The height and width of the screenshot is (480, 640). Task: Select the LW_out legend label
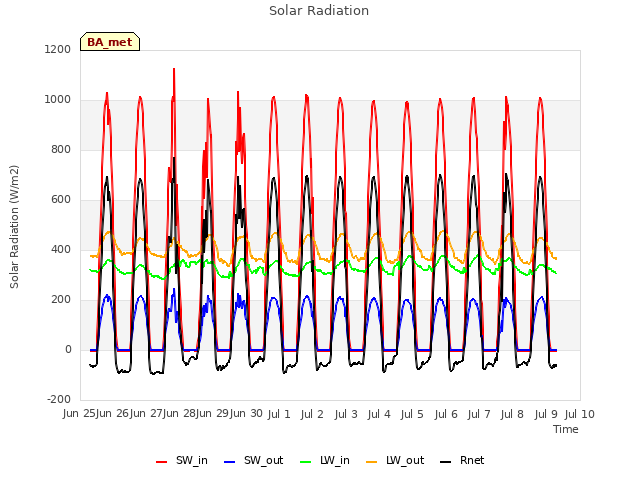[405, 460]
